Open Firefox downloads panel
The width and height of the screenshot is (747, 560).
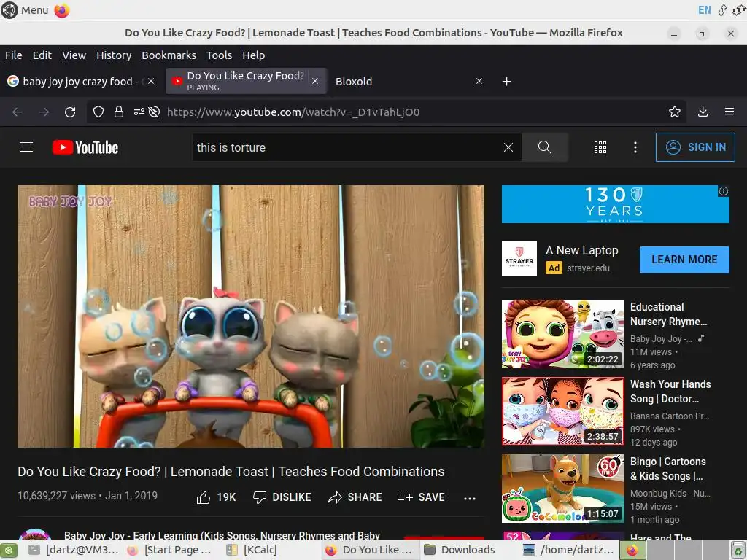pos(703,112)
